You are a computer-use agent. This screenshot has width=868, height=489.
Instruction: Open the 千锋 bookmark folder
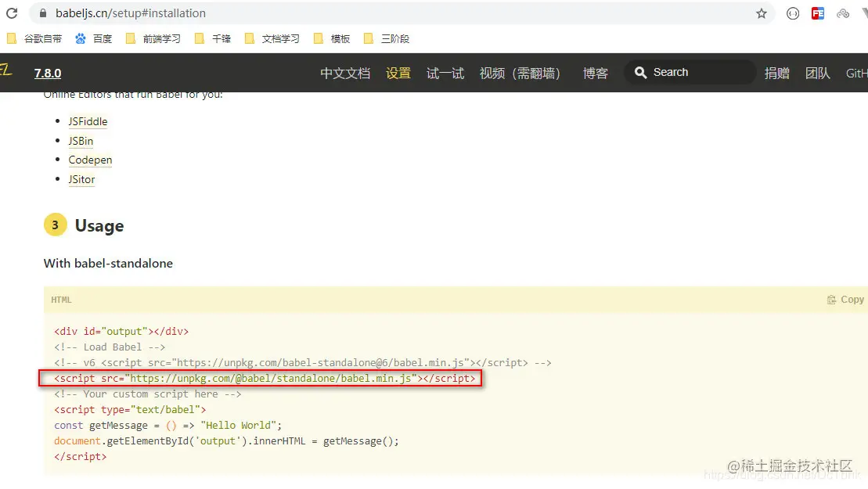click(213, 38)
